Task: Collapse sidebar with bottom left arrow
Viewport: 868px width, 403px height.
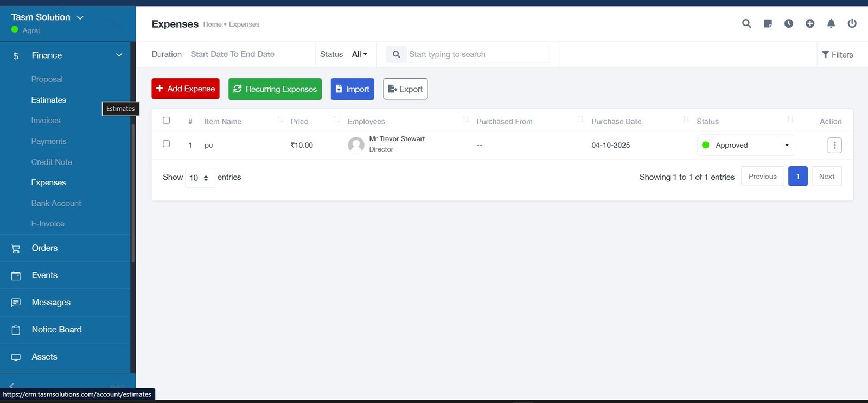Action: (x=12, y=386)
